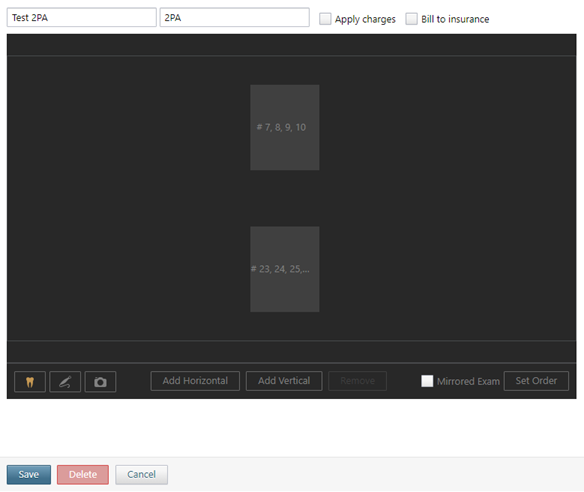Click the Add Vertical button

pos(284,381)
